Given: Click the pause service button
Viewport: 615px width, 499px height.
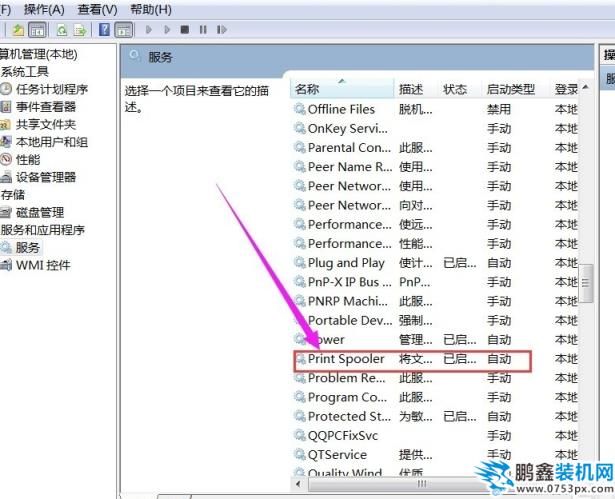Looking at the screenshot, I should click(203, 29).
